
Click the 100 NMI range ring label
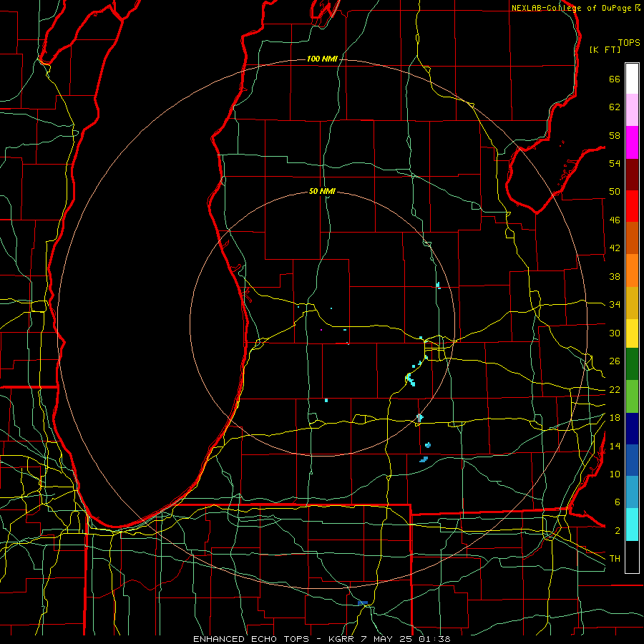click(323, 59)
